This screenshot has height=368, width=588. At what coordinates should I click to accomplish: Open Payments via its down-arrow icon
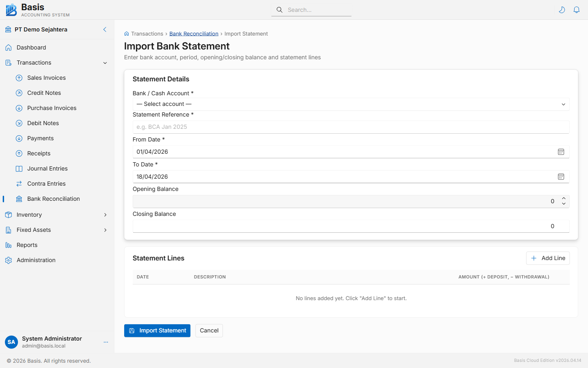point(19,138)
